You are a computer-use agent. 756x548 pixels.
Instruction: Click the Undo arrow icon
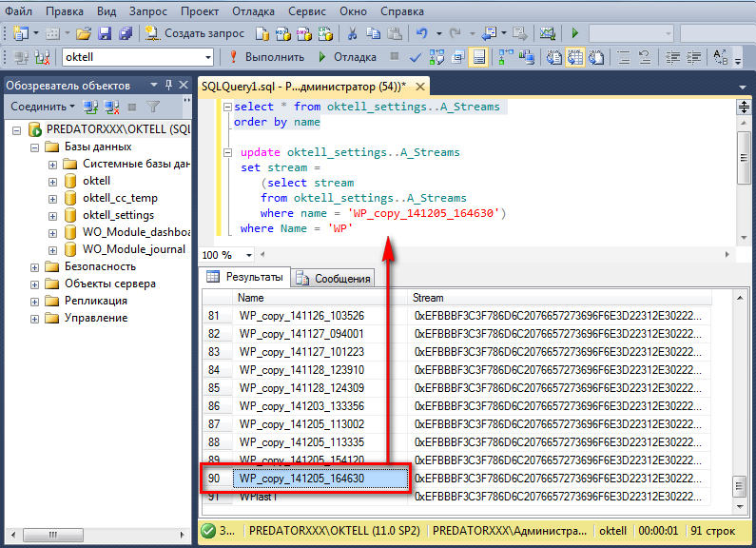(x=422, y=33)
